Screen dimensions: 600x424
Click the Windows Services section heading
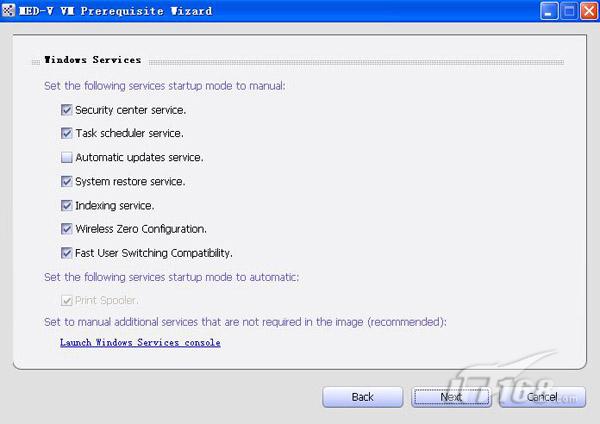pyautogui.click(x=93, y=60)
